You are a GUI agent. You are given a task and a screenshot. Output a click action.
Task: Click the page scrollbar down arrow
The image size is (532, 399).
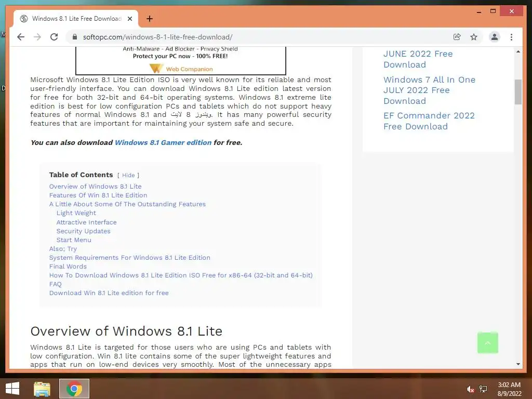[518, 364]
